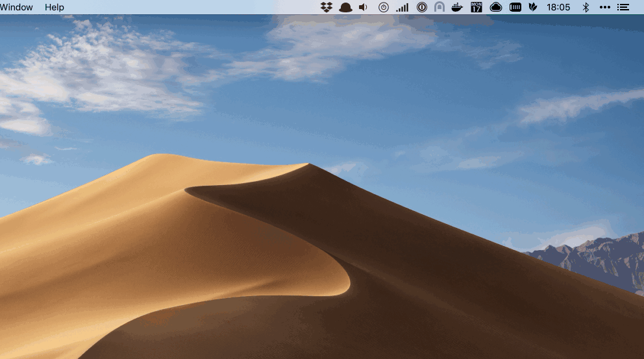Click the Dropbox menu bar icon

tap(327, 7)
